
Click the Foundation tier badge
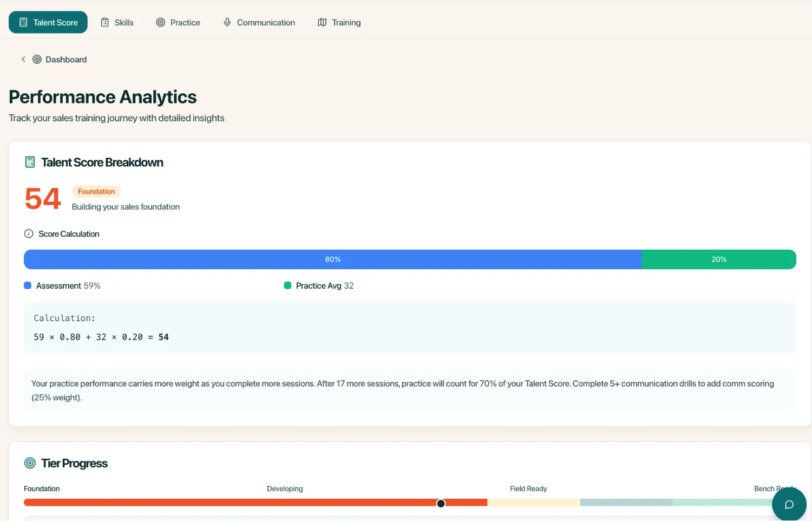pyautogui.click(x=96, y=191)
